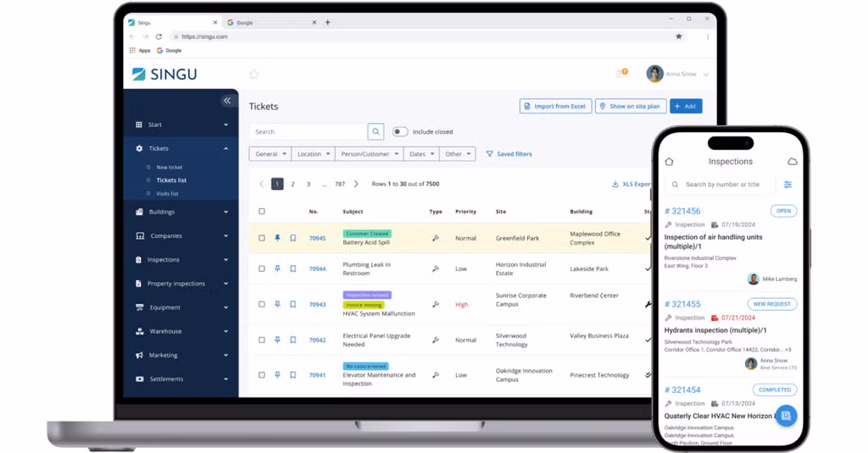Bookmark page with browser star icon
Screen dimensions: 868x453
pyautogui.click(x=679, y=36)
